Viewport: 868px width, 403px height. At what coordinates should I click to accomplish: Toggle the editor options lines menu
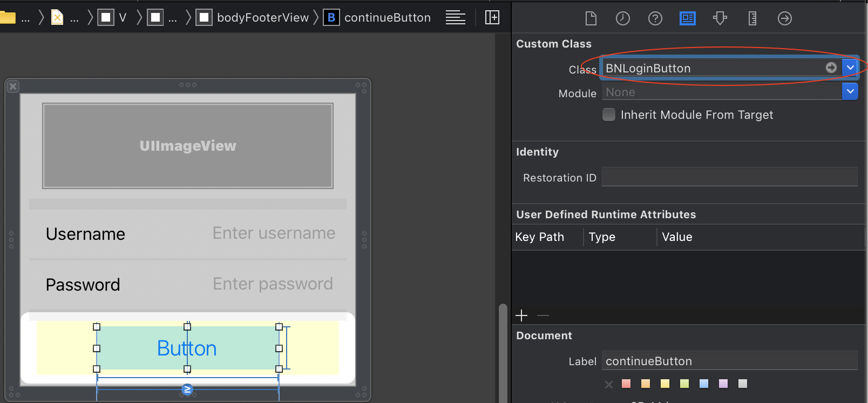[455, 17]
